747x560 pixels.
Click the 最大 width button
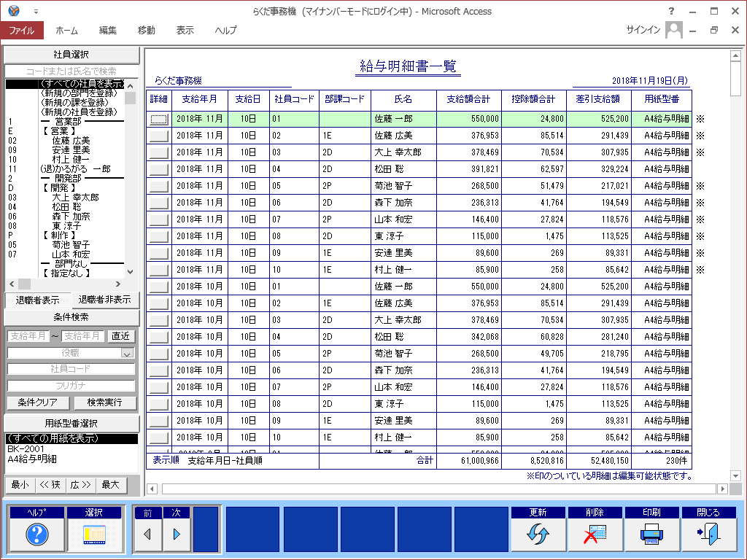point(111,485)
